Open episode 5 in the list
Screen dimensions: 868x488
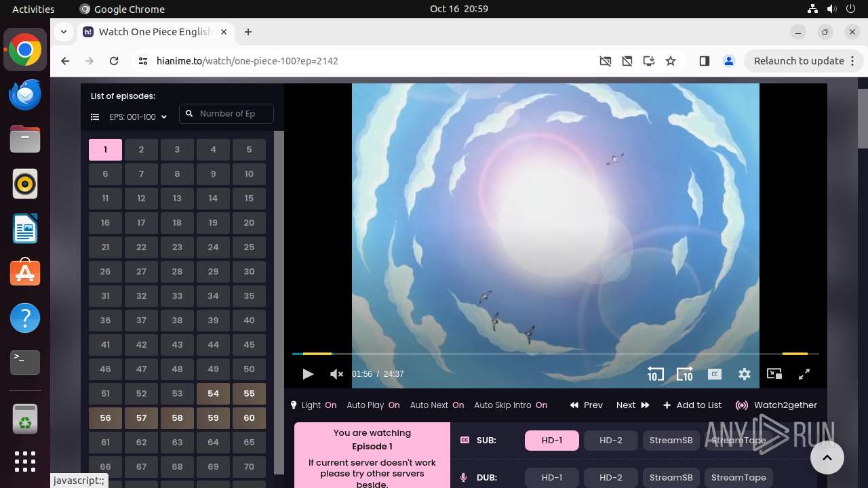249,150
